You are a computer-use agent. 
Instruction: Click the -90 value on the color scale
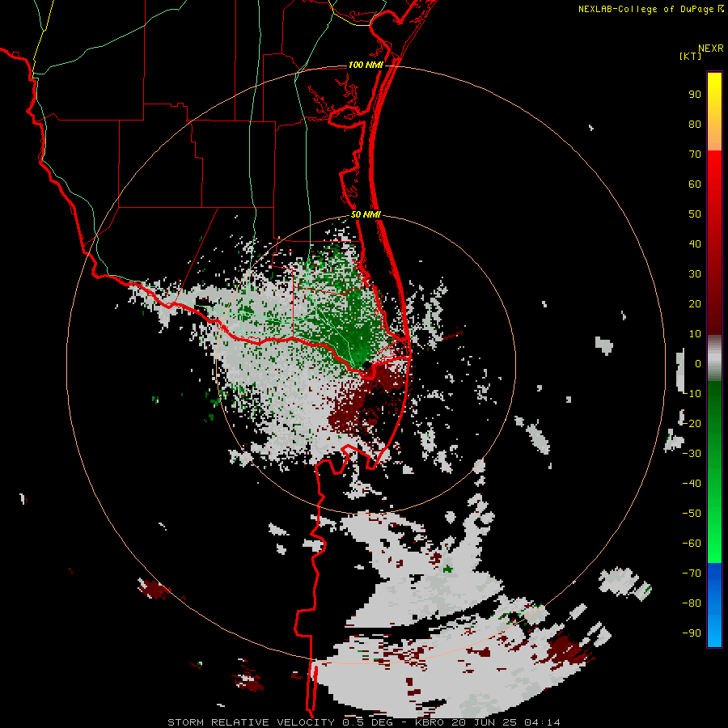point(692,633)
